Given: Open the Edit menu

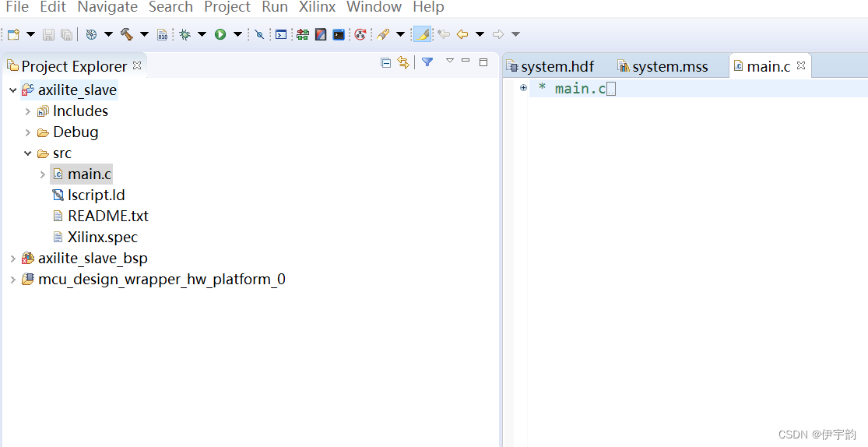Looking at the screenshot, I should [x=53, y=7].
